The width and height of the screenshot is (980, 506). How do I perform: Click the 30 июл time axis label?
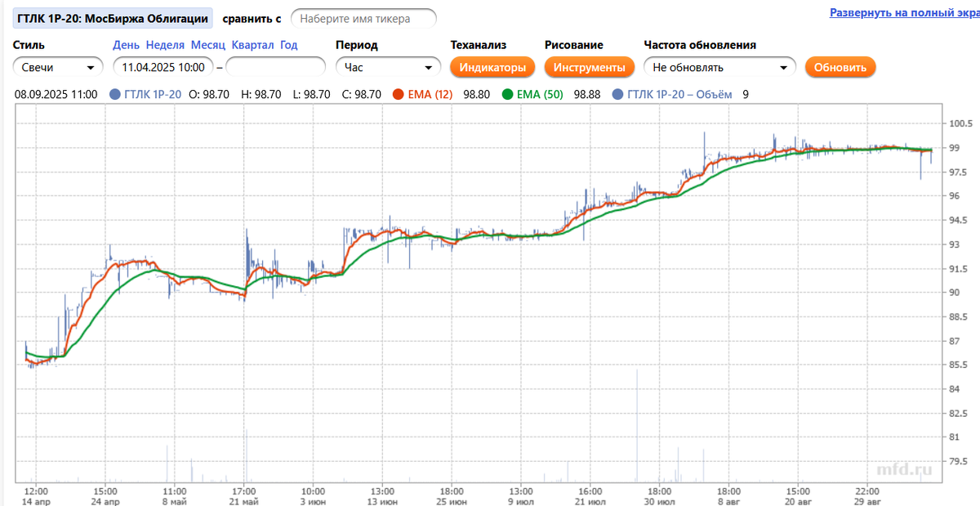(x=658, y=501)
